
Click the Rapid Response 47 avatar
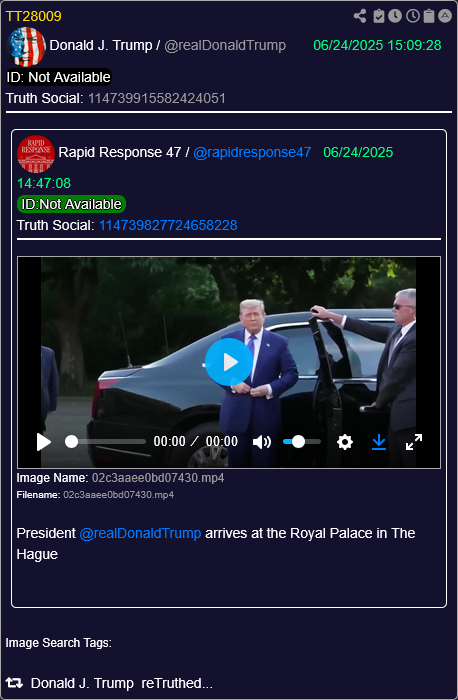[36, 154]
